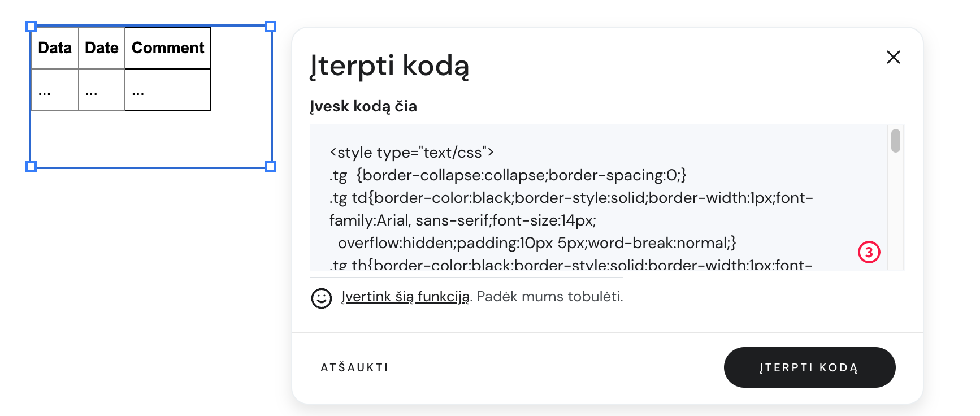Open the Įvertink šią funkciją link
This screenshot has width=980, height=416.
coord(405,297)
